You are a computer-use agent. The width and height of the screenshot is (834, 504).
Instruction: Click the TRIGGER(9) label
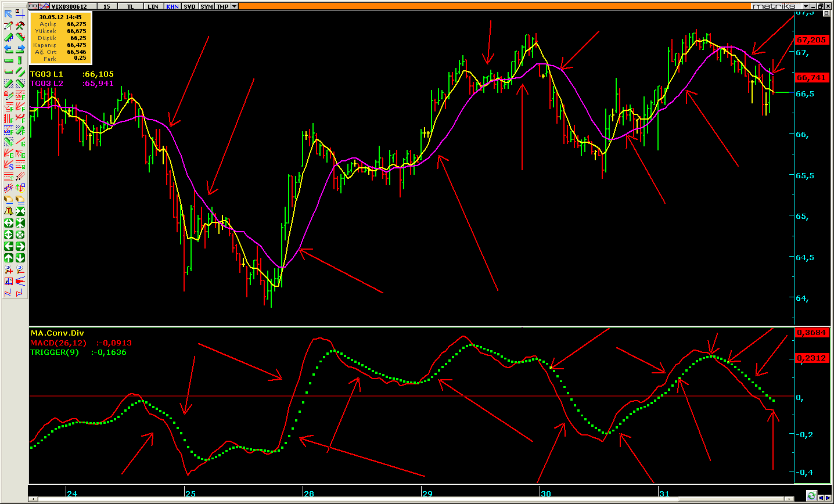click(55, 352)
